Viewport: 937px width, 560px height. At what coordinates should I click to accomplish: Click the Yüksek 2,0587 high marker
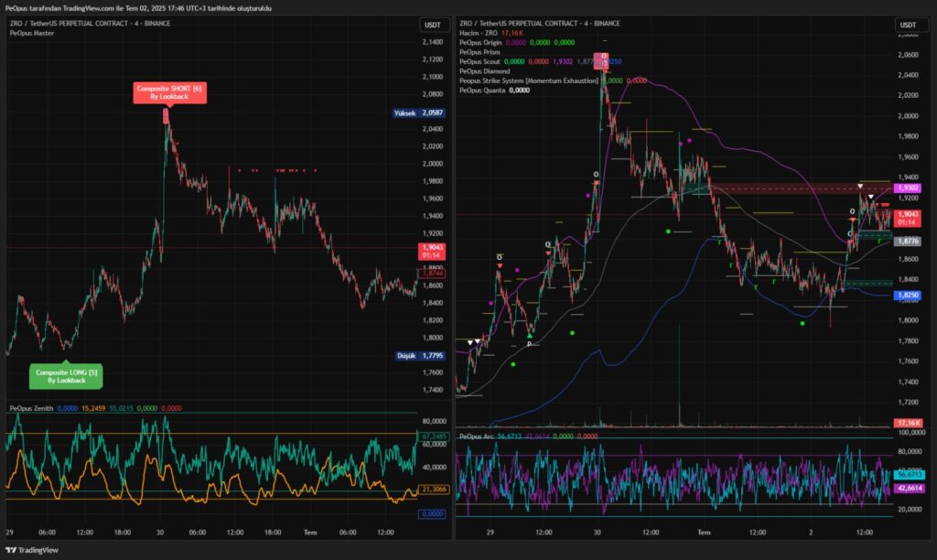pos(419,113)
